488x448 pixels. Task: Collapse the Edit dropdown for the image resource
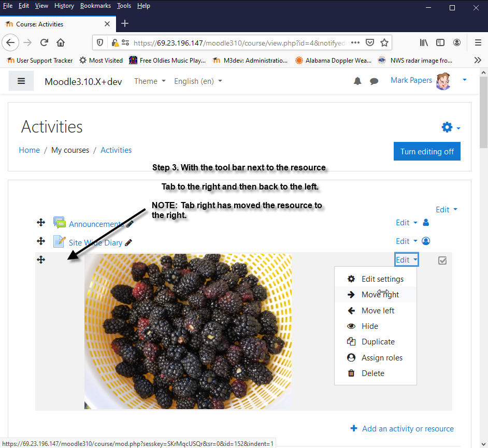point(407,259)
